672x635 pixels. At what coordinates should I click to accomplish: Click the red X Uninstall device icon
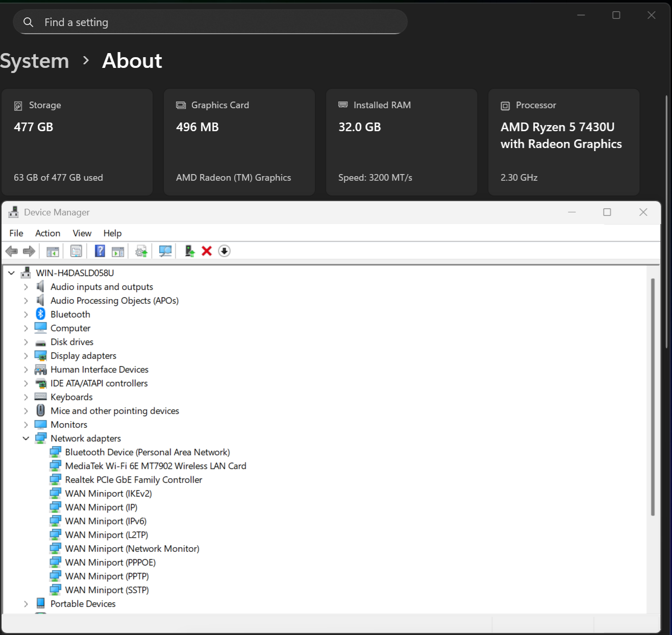pos(207,251)
